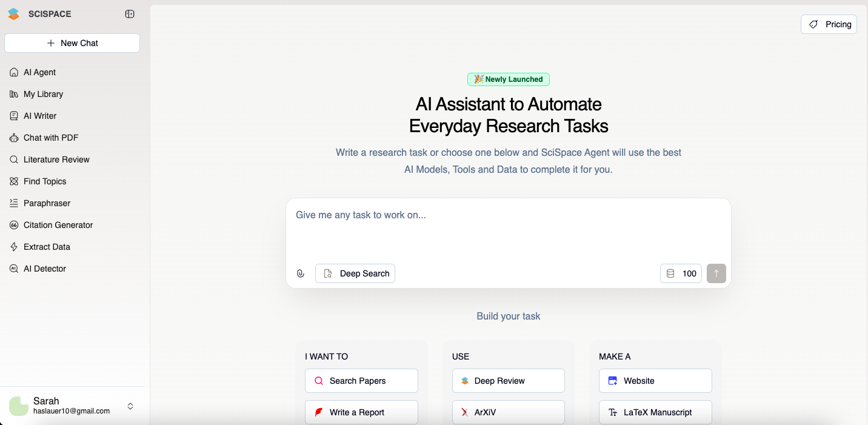The image size is (868, 425).
Task: Click the Chat with PDF robot icon
Action: (14, 138)
